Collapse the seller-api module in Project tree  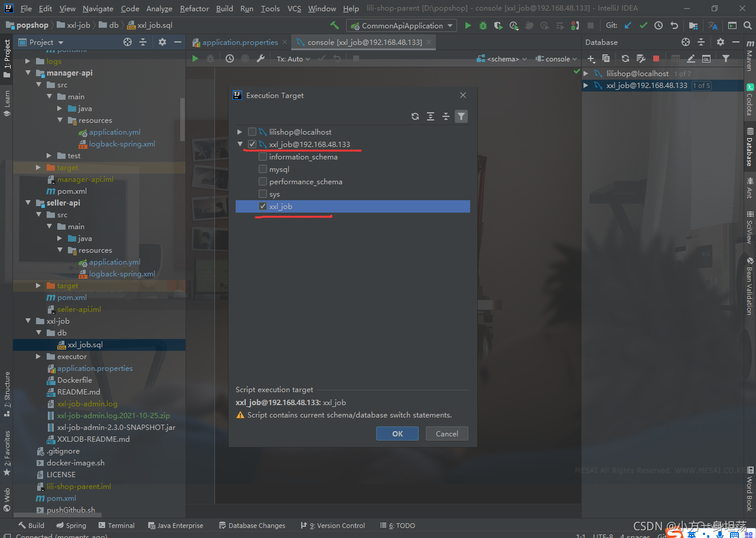coord(28,203)
